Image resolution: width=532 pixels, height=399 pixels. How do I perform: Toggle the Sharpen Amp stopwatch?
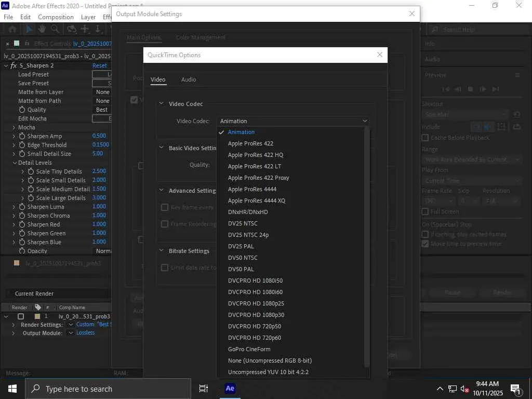pyautogui.click(x=22, y=136)
